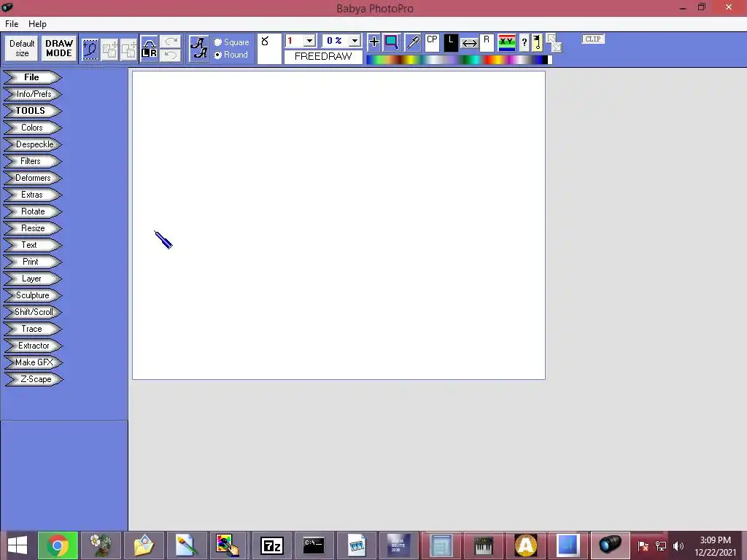The width and height of the screenshot is (747, 560).
Task: Open Chrome from the taskbar
Action: pos(58,545)
